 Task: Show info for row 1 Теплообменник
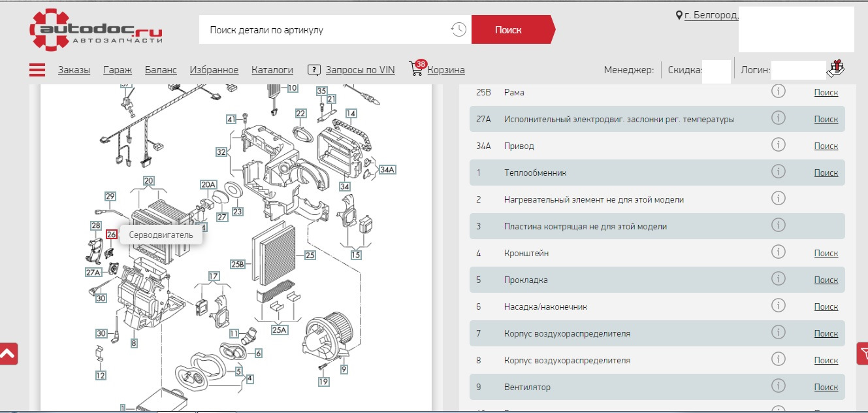point(778,172)
